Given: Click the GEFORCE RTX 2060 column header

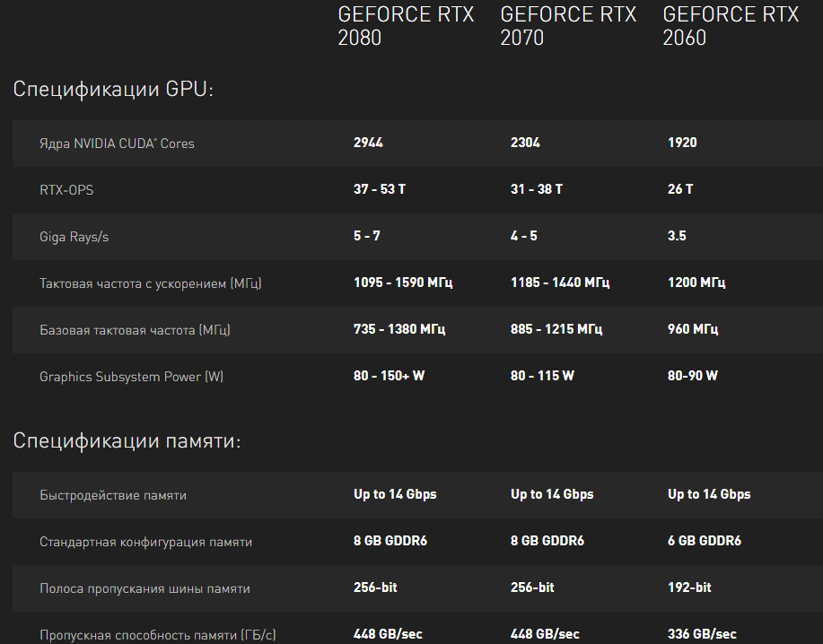Looking at the screenshot, I should point(731,26).
